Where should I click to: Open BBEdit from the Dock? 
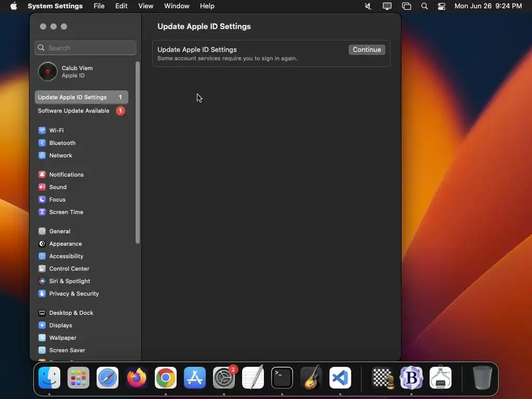411,378
